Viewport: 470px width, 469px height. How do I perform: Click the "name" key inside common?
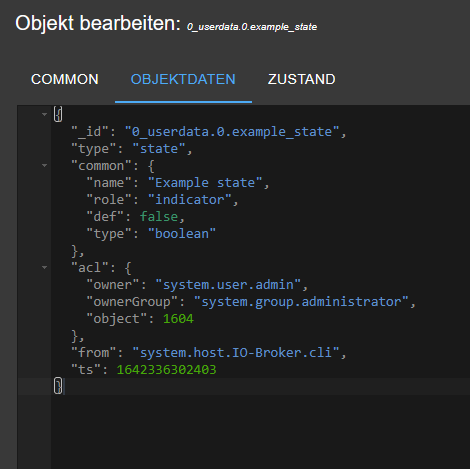tap(109, 183)
